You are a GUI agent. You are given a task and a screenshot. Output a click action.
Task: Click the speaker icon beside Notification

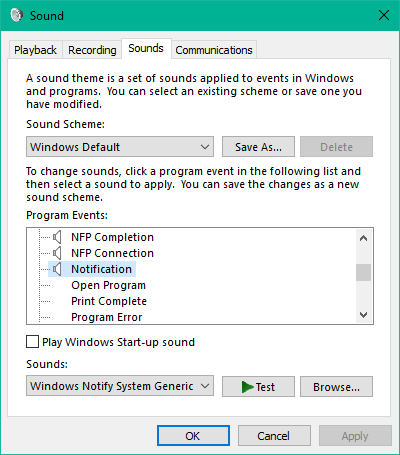(57, 269)
